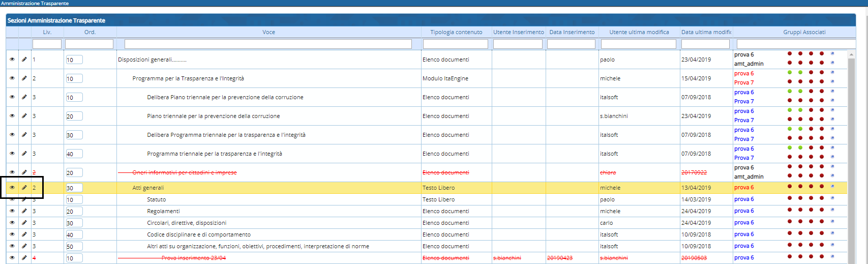Image resolution: width=868 pixels, height=264 pixels.
Task: Click small blue icon next to amt_admin, first row
Action: click(x=832, y=63)
